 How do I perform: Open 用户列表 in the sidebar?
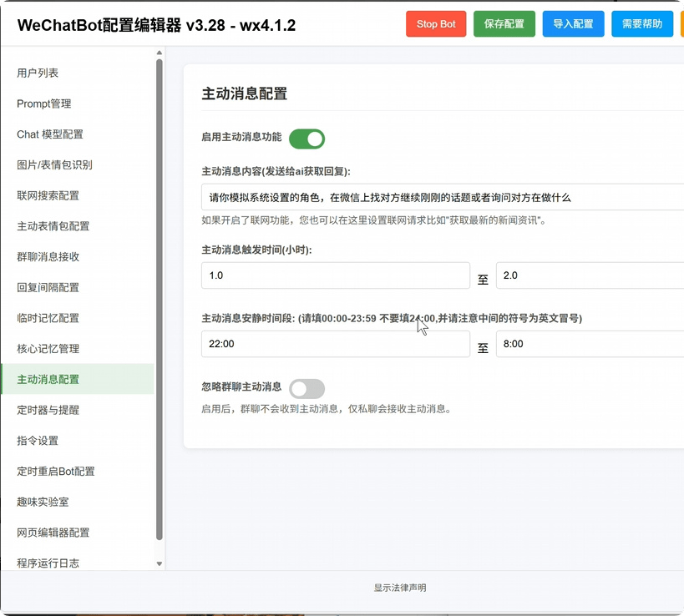tap(78, 73)
